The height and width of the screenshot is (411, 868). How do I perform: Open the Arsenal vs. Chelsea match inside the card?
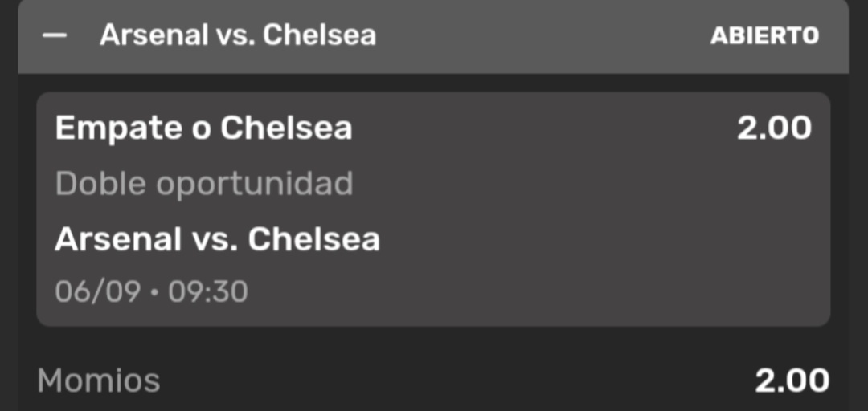pyautogui.click(x=218, y=239)
